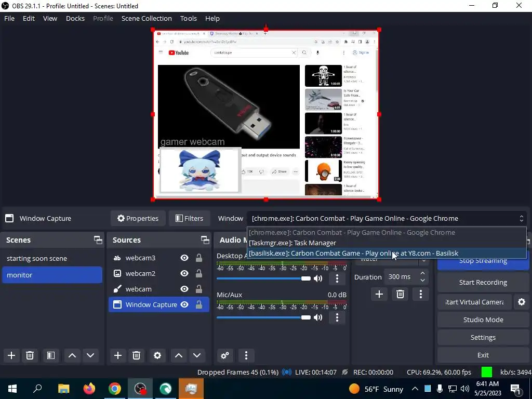The width and height of the screenshot is (532, 399).
Task: Select the webcam2 source row
Action: 159,273
